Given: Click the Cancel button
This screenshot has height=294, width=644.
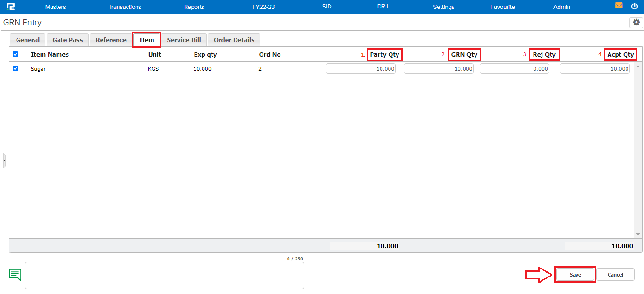Looking at the screenshot, I should point(615,275).
